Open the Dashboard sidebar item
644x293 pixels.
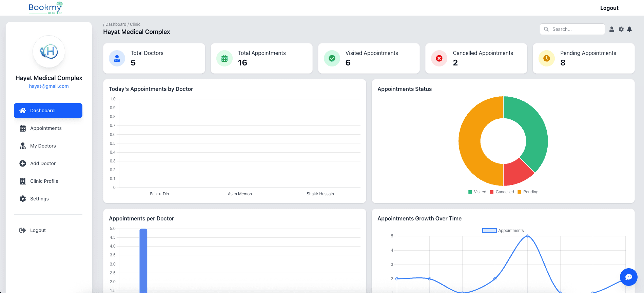(x=48, y=111)
